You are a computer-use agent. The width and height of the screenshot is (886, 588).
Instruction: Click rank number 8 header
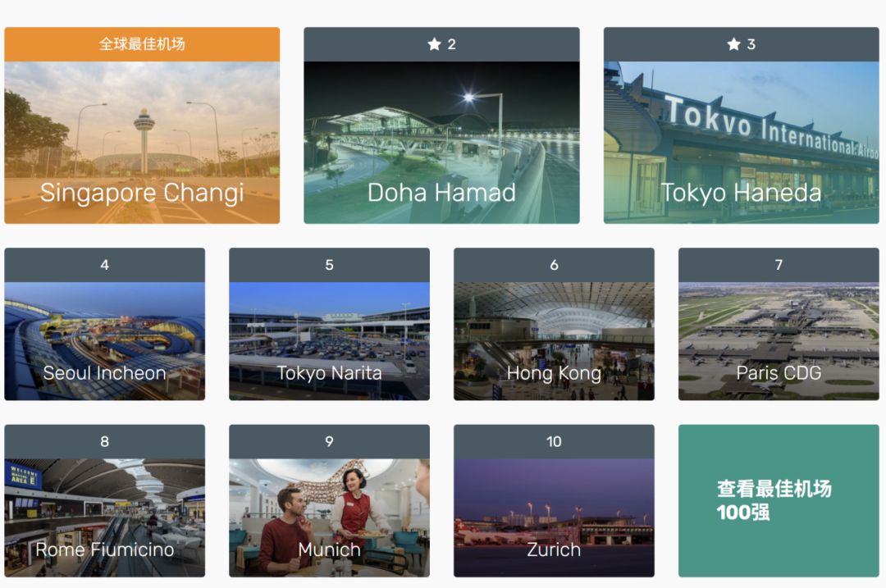pos(104,442)
